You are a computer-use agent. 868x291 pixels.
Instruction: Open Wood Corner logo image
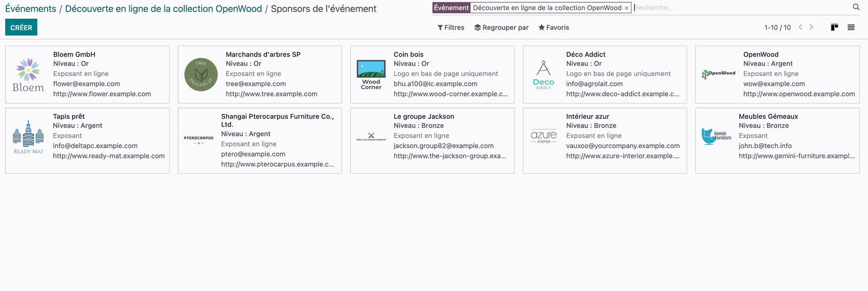point(371,75)
